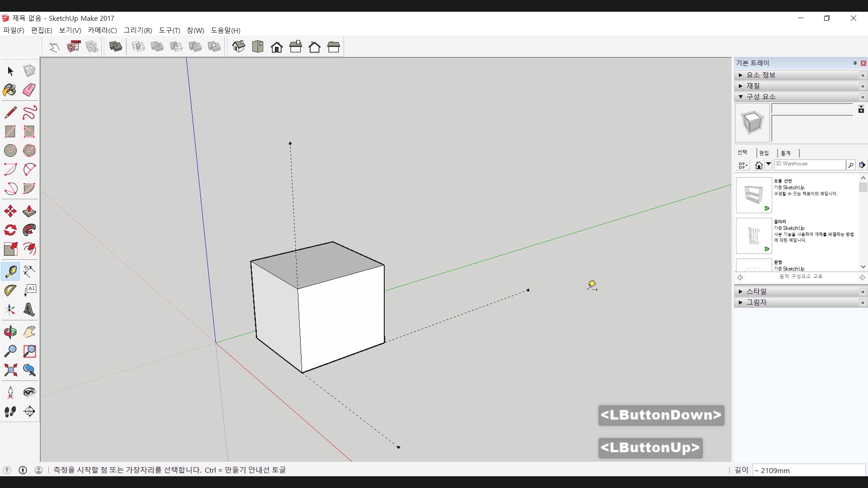Switch to Iso view house icon
The image size is (868, 488).
pyautogui.click(x=239, y=47)
